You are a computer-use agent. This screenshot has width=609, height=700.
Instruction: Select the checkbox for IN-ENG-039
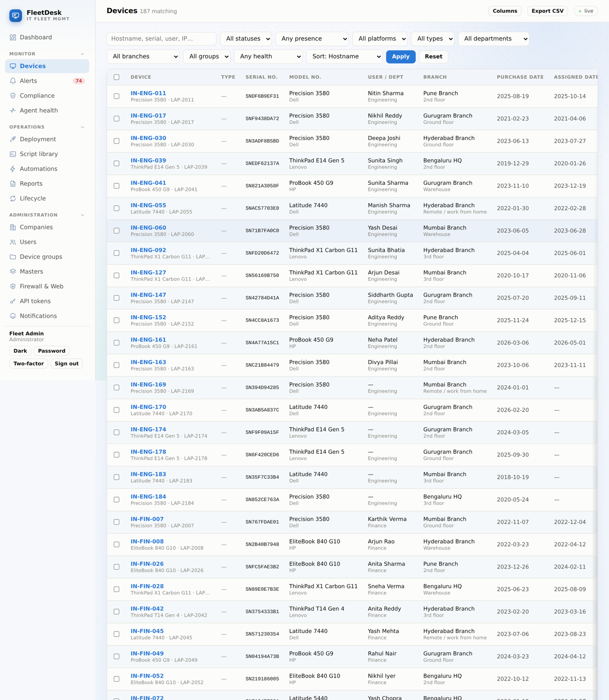click(117, 163)
